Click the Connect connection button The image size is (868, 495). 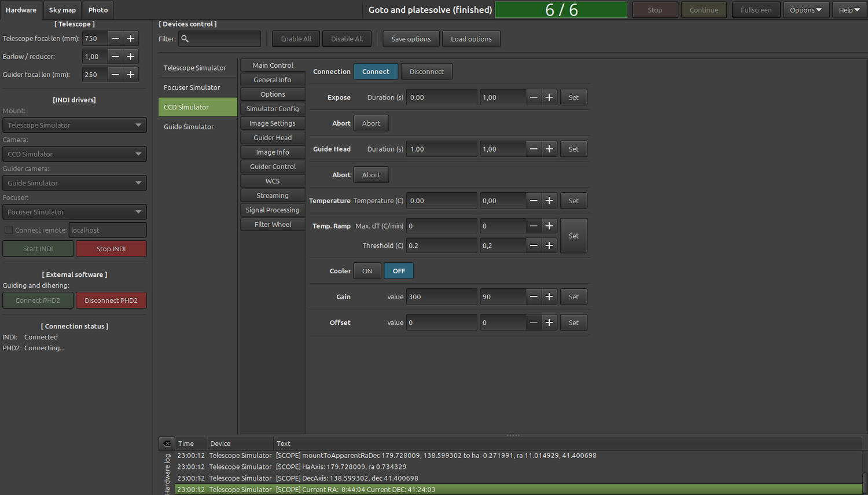coord(376,71)
